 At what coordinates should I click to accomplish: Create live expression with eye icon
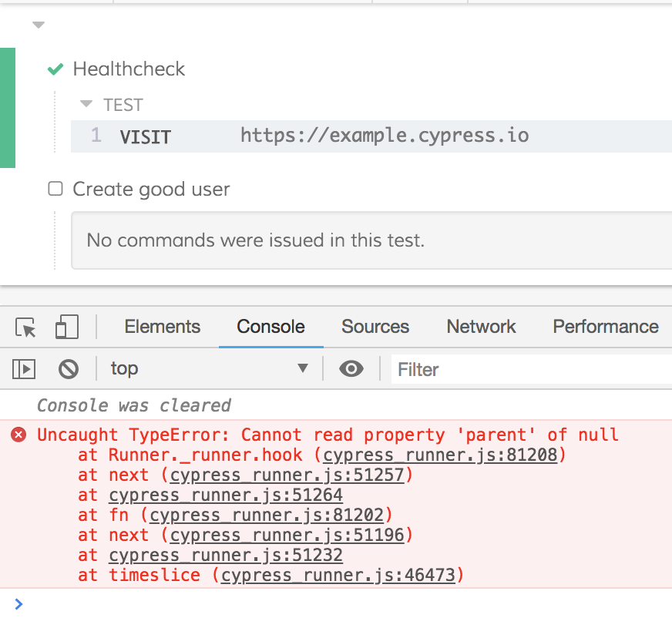tap(351, 368)
